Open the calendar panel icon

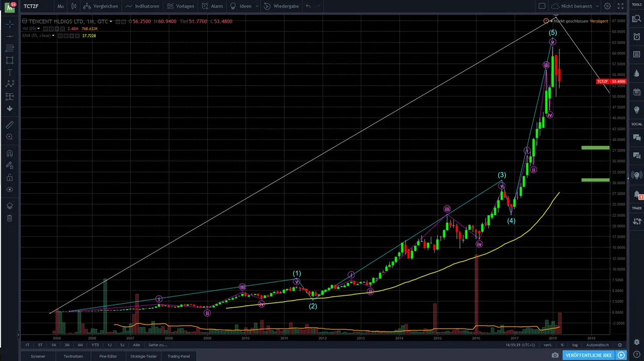tap(636, 92)
